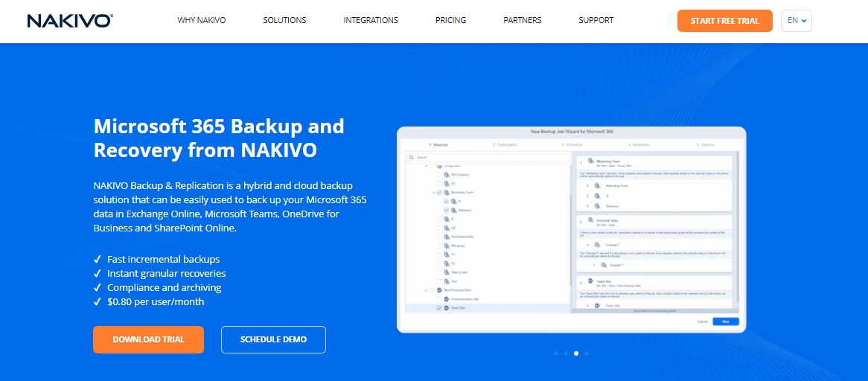Click the search magnifier icon in the wizard
Viewport: 868px width, 381px height.
click(x=412, y=157)
